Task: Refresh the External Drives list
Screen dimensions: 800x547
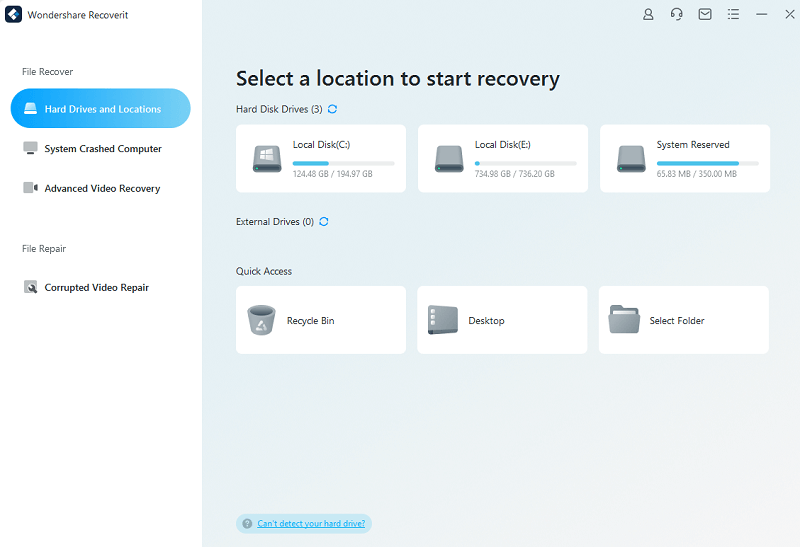Action: tap(323, 222)
